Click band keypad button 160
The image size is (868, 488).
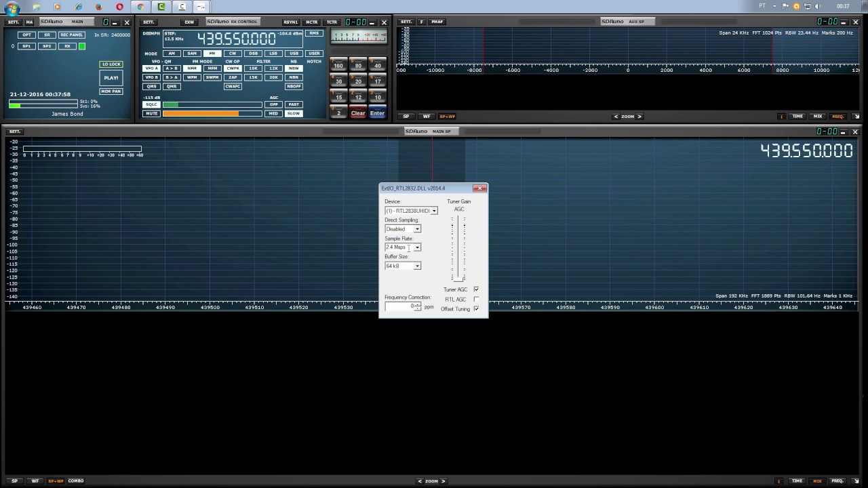click(338, 64)
